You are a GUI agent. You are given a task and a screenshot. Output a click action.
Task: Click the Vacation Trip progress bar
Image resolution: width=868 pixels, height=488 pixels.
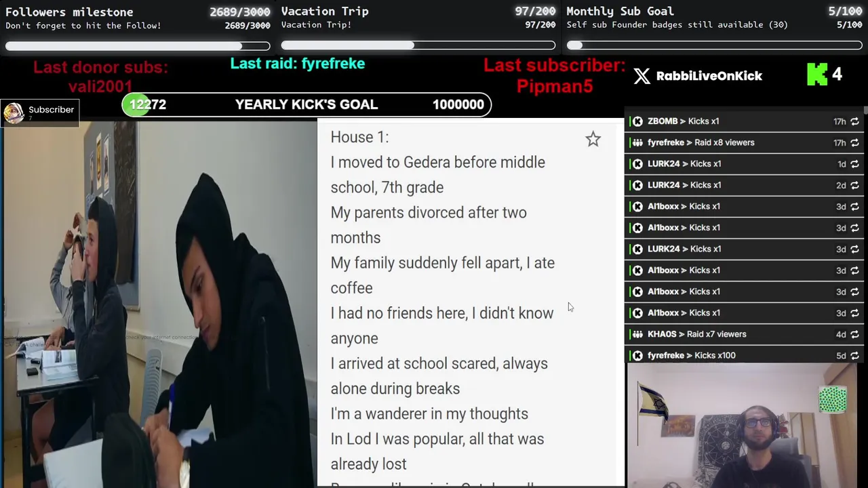[x=418, y=45]
